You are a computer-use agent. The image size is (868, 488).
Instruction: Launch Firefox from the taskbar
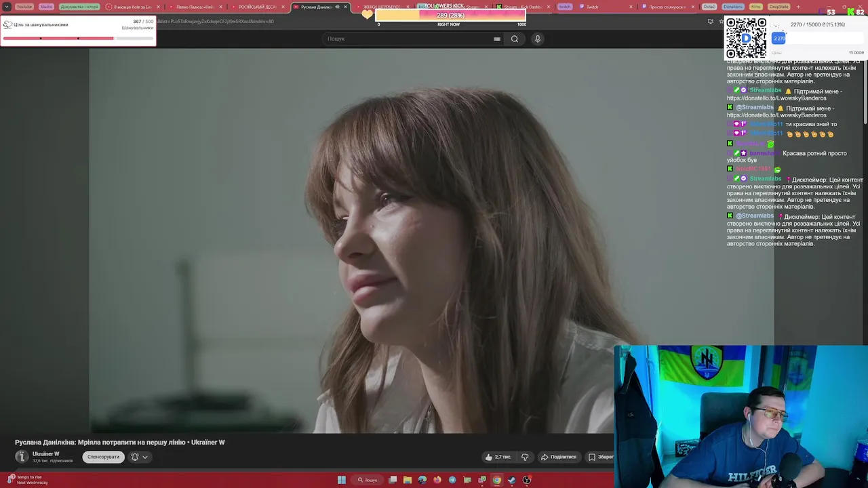437,480
